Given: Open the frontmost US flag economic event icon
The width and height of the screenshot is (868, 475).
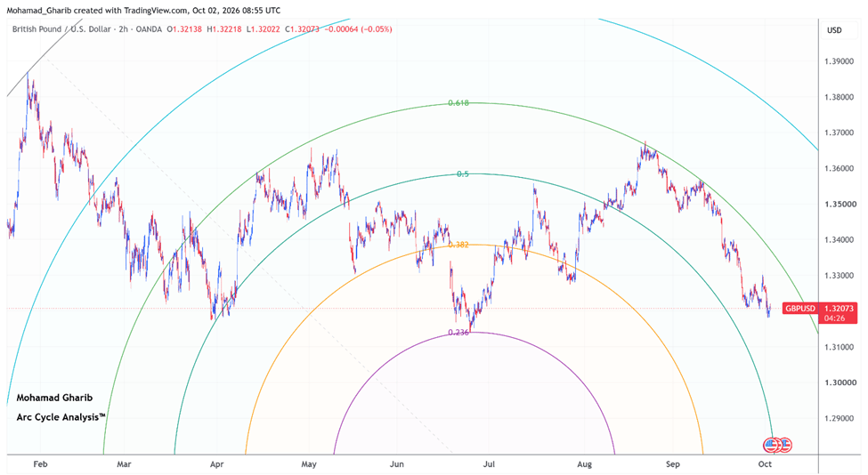Looking at the screenshot, I should (771, 445).
